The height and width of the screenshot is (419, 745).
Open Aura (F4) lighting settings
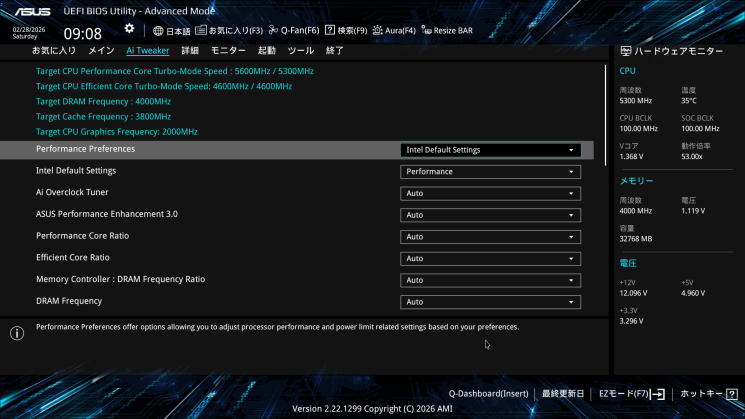[377, 31]
